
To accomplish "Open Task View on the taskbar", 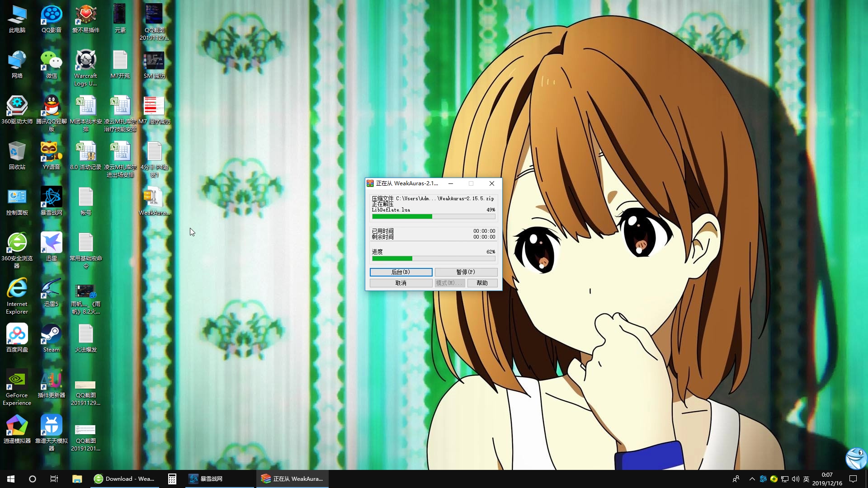I will pos(54,479).
